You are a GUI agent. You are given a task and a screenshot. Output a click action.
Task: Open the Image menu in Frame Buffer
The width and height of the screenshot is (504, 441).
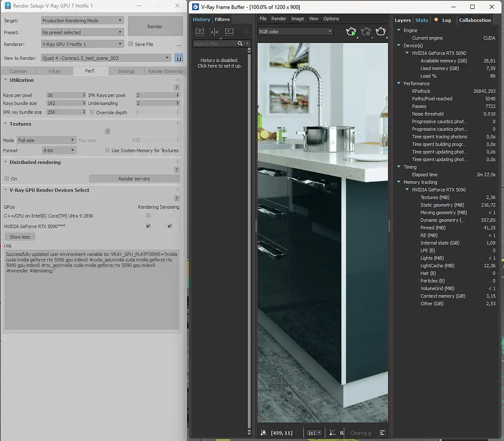click(x=297, y=19)
